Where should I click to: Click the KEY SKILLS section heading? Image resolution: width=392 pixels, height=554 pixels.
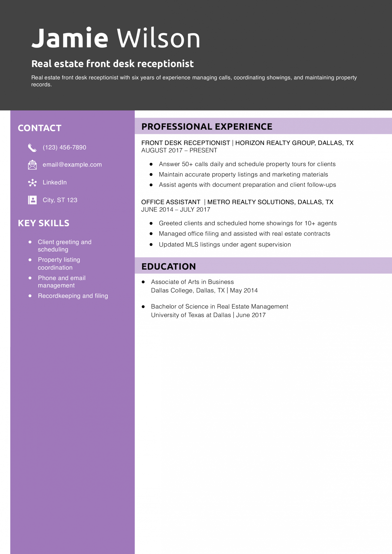(43, 223)
